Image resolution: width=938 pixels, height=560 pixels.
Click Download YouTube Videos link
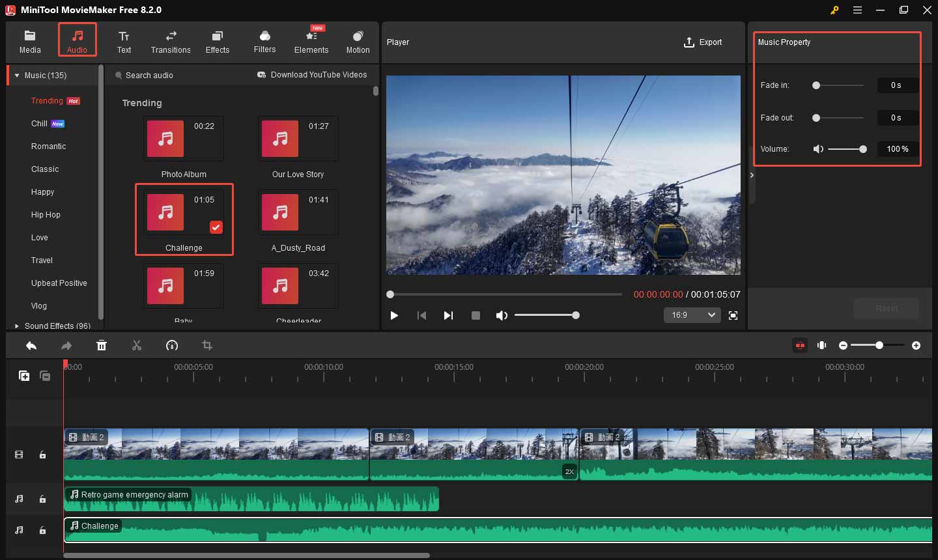(x=312, y=75)
